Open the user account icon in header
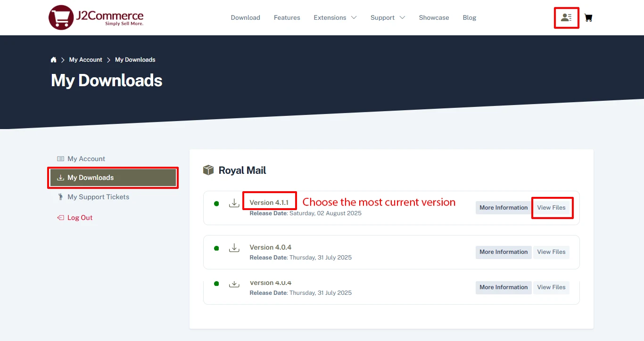 coord(566,18)
